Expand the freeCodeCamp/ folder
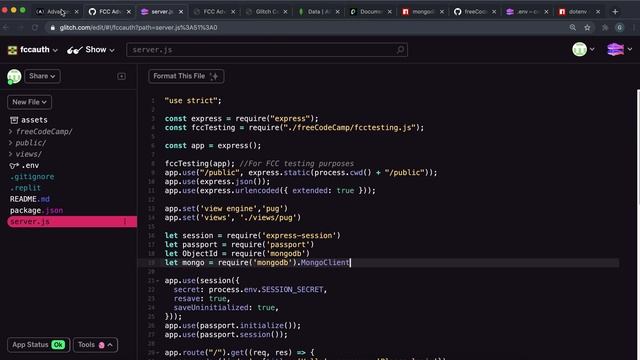This screenshot has height=360, width=640. [41, 131]
